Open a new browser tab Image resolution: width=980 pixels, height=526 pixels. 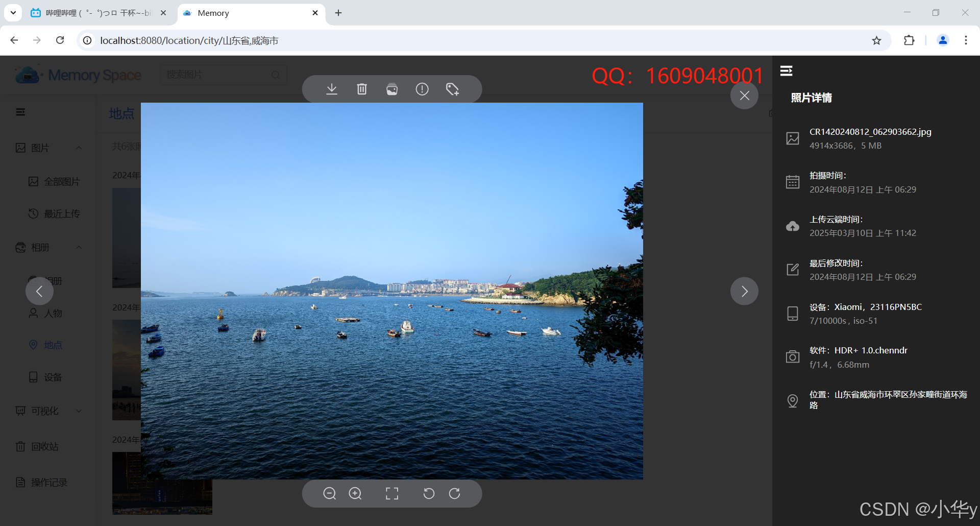tap(338, 13)
